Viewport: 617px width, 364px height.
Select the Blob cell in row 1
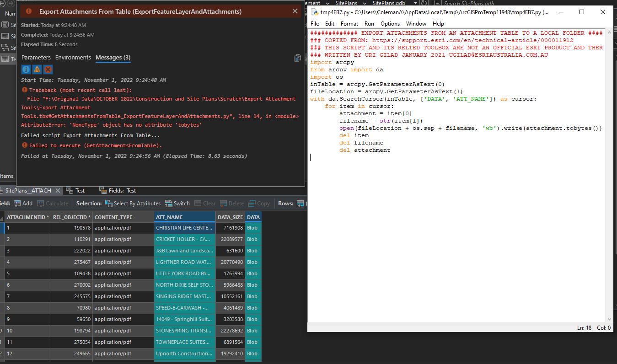[253, 228]
